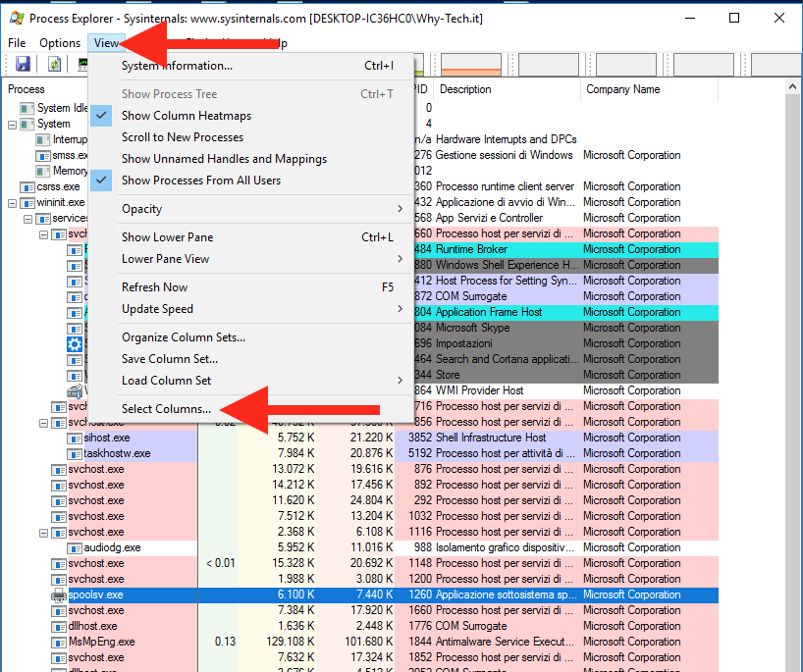Click the Memory process icon in the tree
This screenshot has width=803, height=672.
[42, 171]
